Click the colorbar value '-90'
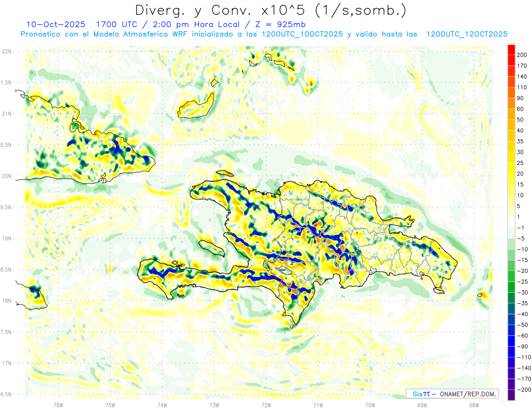The width and height of the screenshot is (532, 411). pos(523,346)
